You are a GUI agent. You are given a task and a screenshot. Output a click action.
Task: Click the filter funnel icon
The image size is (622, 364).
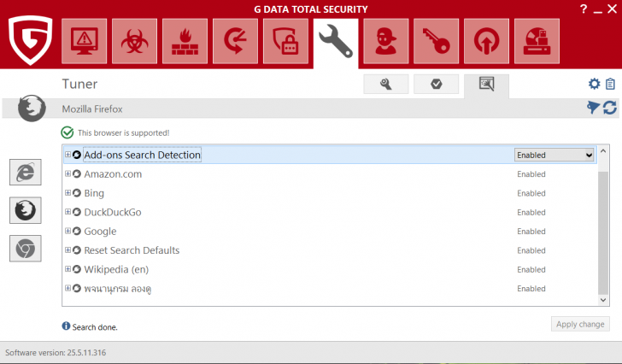click(x=593, y=107)
